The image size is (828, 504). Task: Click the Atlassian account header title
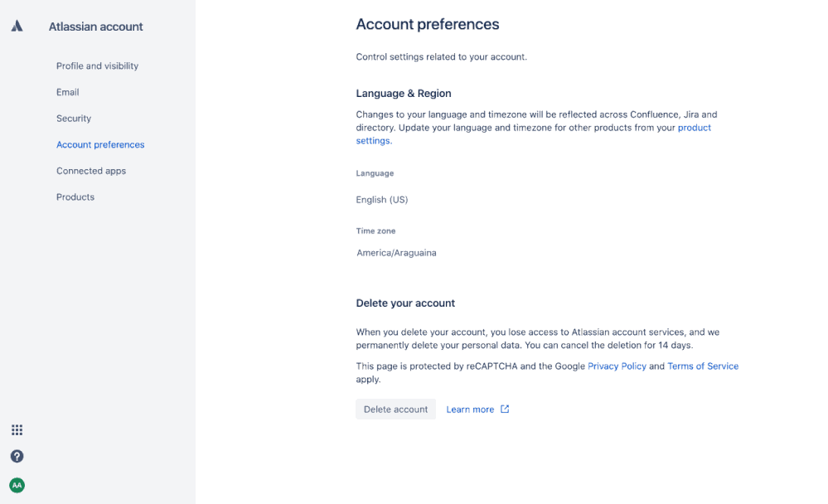coord(95,27)
